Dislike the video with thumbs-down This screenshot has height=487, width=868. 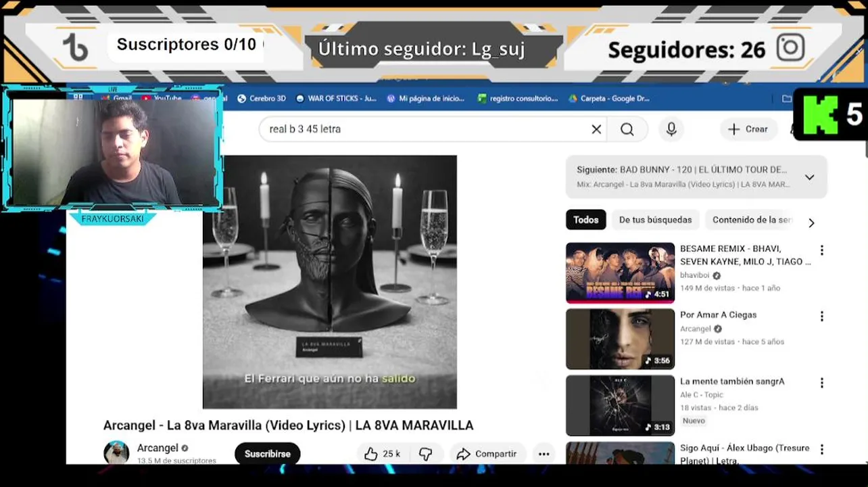[x=425, y=454]
